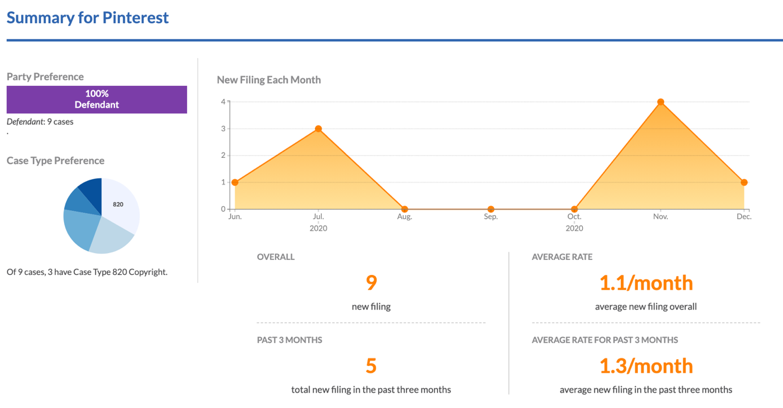The width and height of the screenshot is (783, 408).
Task: Click the 'Case Type Preference' label
Action: (x=55, y=161)
